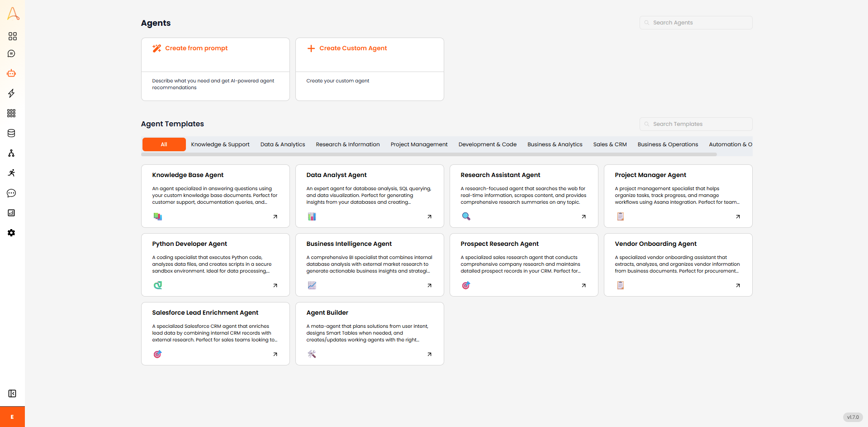Screen dimensions: 868x427
Task: Click the lightning automations icon
Action: click(x=11, y=93)
